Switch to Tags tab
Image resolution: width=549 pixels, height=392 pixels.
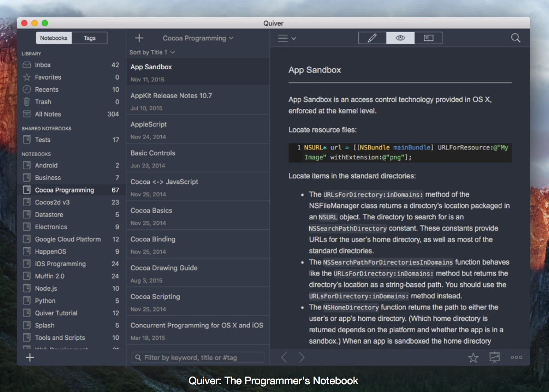pos(90,38)
